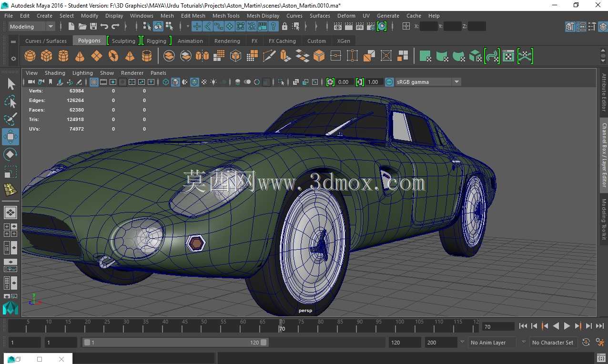Create a polygon pipe from the shelf
Image resolution: width=608 pixels, height=364 pixels.
pos(147,56)
